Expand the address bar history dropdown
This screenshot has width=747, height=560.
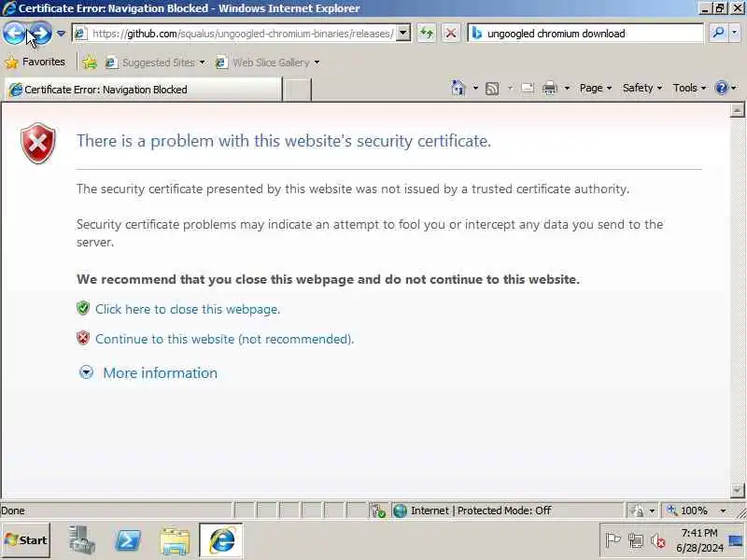click(x=403, y=34)
